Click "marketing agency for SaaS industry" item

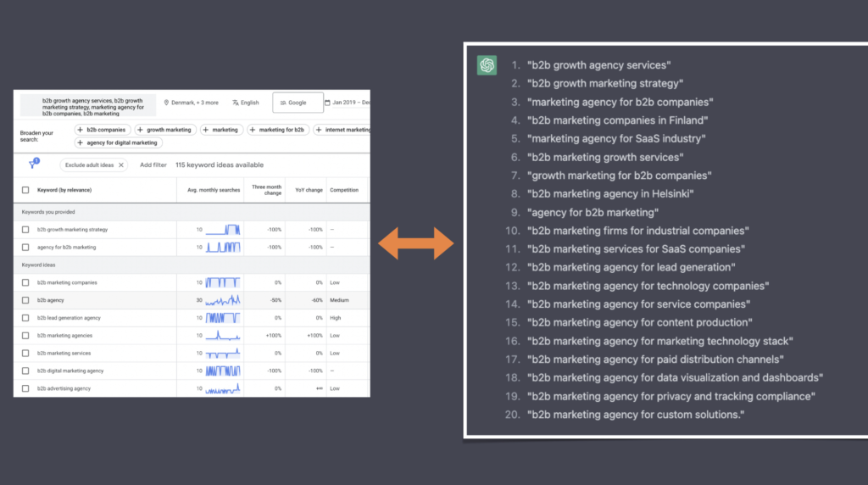[x=616, y=139]
